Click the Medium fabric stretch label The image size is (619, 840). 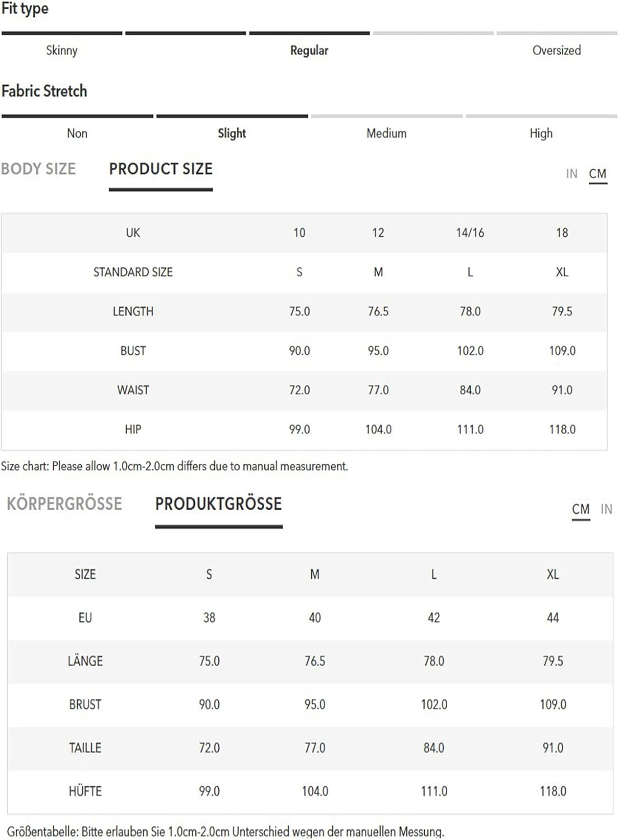(386, 133)
